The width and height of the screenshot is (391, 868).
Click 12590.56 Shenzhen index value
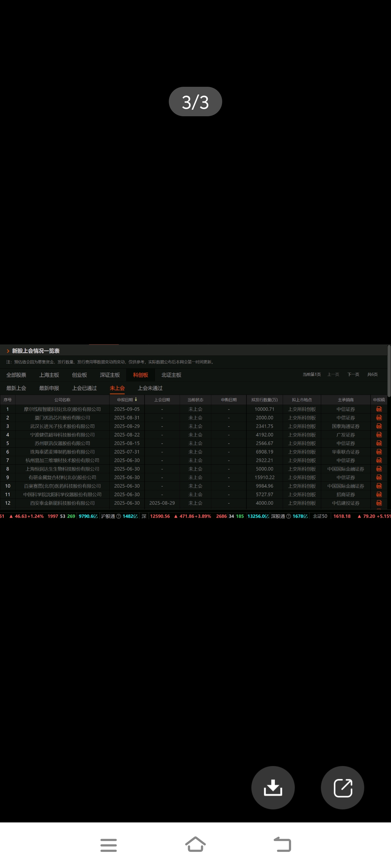tap(160, 516)
